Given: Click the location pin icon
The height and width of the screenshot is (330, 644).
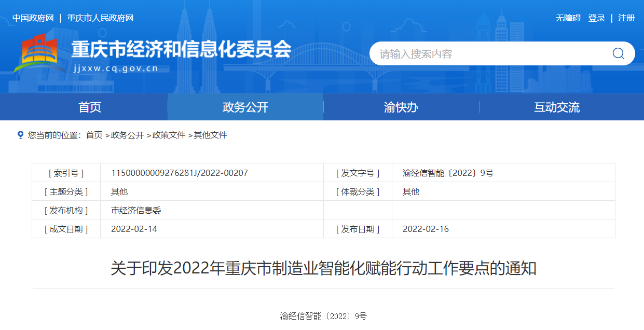Looking at the screenshot, I should click(x=20, y=135).
